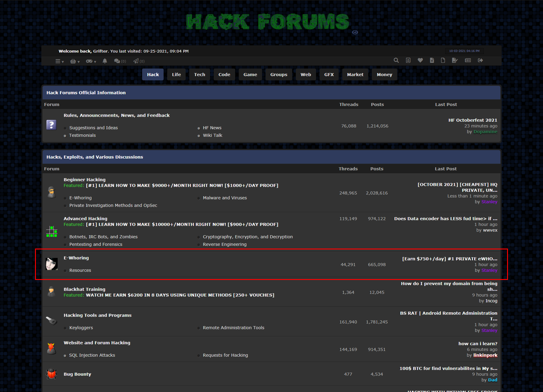Click the Beginner Hacking forum icon
Screen dimensions: 543x392
coord(52,192)
